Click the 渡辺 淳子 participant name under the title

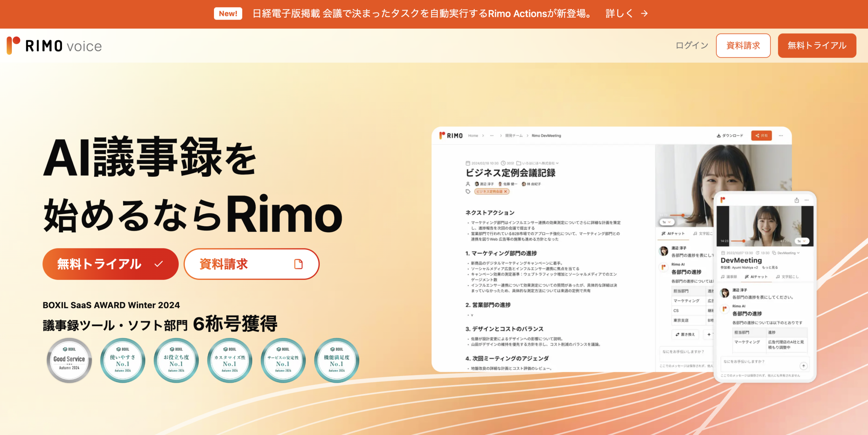pos(487,184)
